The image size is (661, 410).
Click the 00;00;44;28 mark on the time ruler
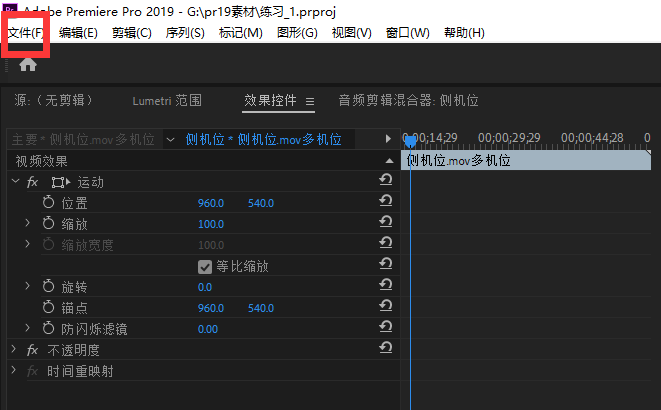coord(592,138)
